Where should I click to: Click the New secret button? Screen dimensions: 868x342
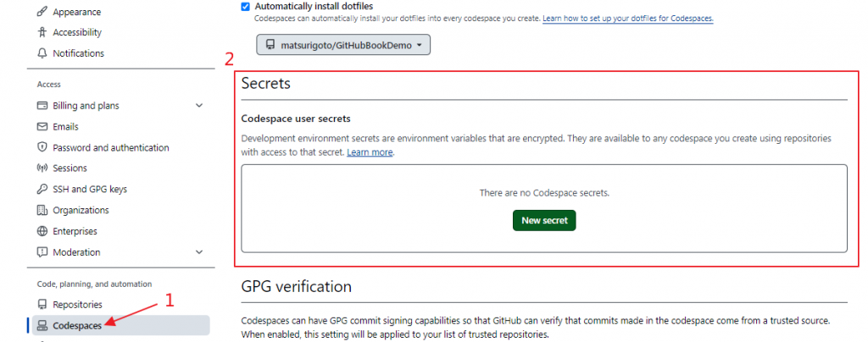pyautogui.click(x=544, y=220)
